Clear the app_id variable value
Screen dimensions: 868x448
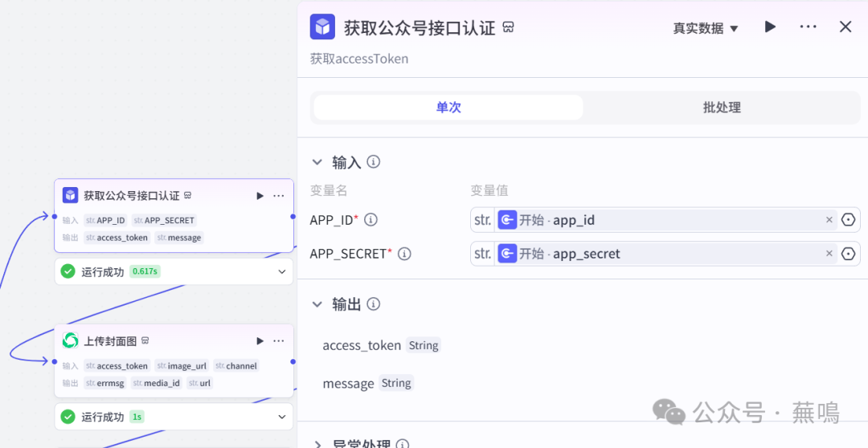click(x=829, y=220)
